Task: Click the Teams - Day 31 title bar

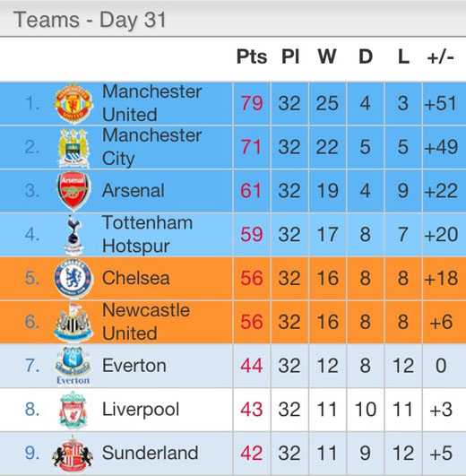Action: pos(233,19)
